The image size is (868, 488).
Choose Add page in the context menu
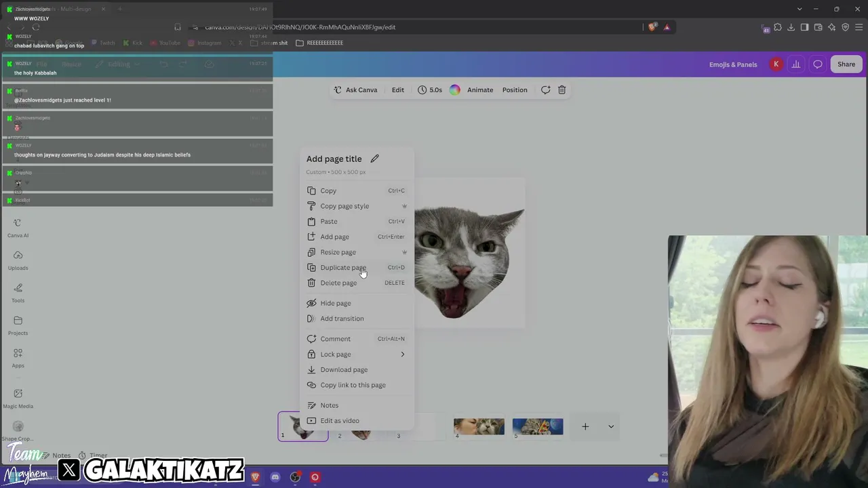pos(357,237)
